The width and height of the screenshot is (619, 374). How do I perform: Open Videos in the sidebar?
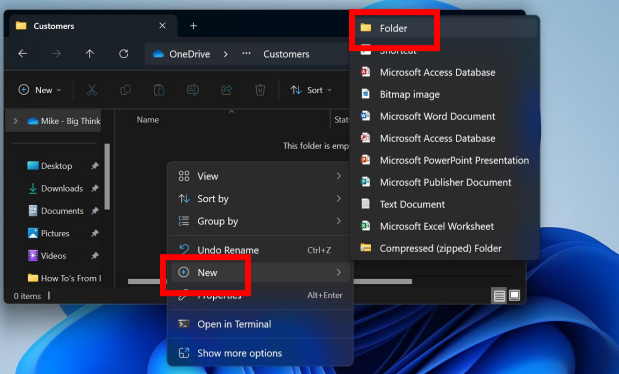47,256
